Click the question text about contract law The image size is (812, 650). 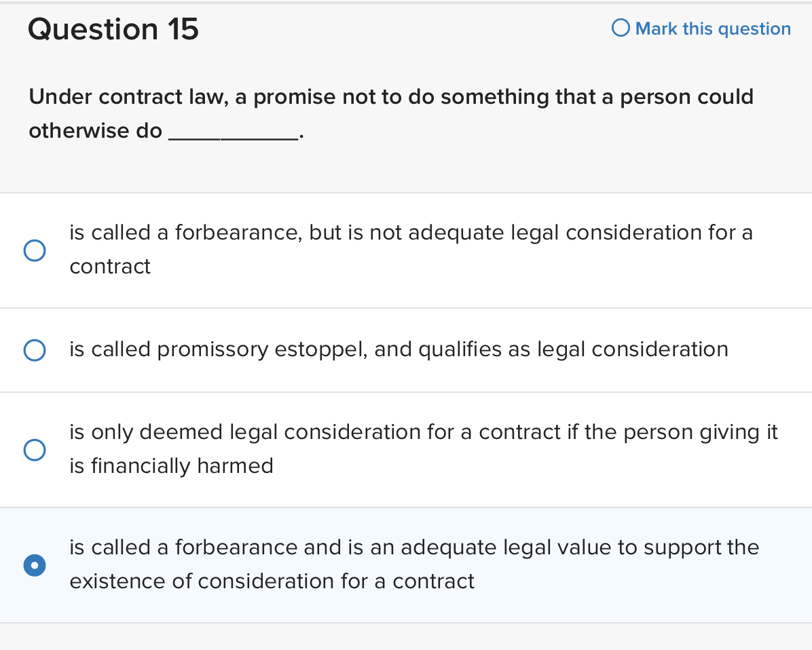(x=390, y=96)
